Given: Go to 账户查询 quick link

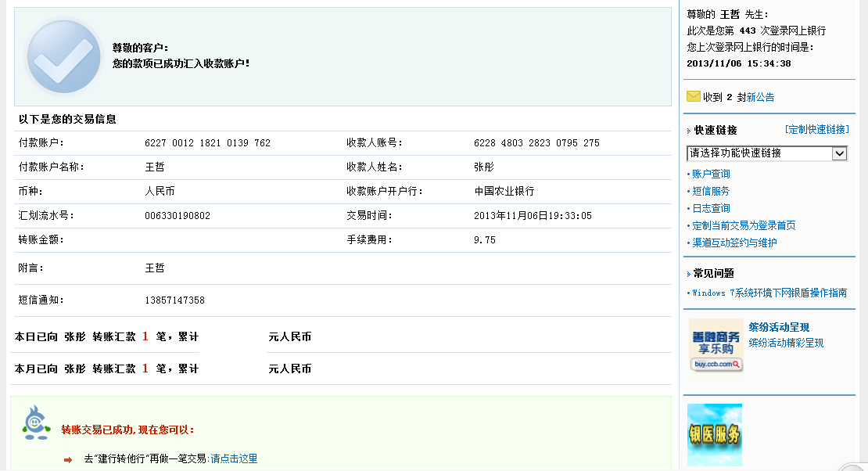Looking at the screenshot, I should (711, 174).
